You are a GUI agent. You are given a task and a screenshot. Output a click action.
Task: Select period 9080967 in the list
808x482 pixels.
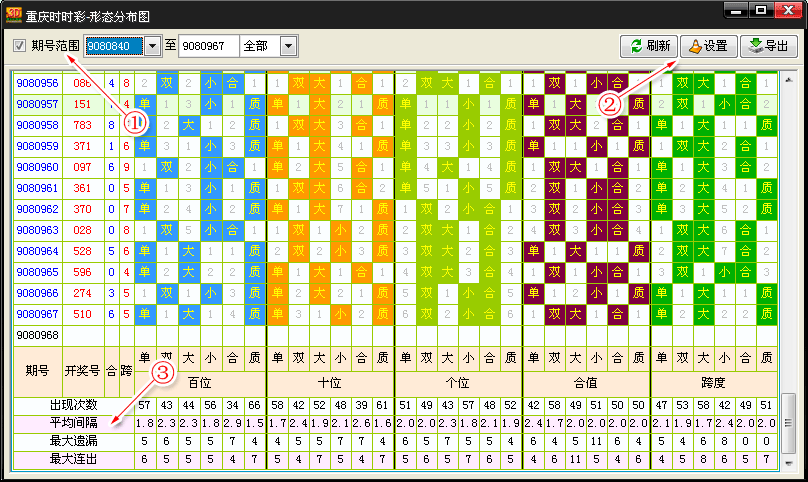[x=37, y=314]
